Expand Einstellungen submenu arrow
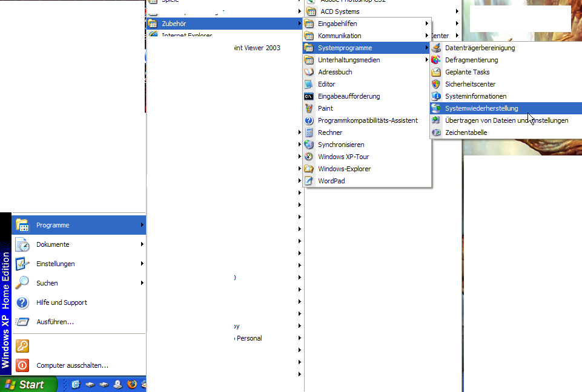 coord(142,263)
